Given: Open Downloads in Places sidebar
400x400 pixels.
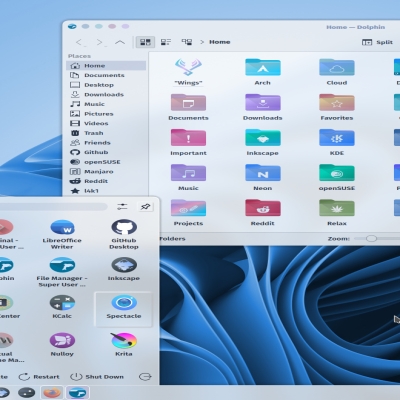Looking at the screenshot, I should [106, 95].
